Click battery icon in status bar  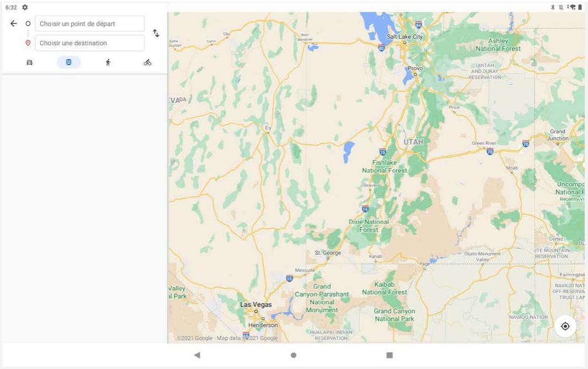[x=580, y=7]
